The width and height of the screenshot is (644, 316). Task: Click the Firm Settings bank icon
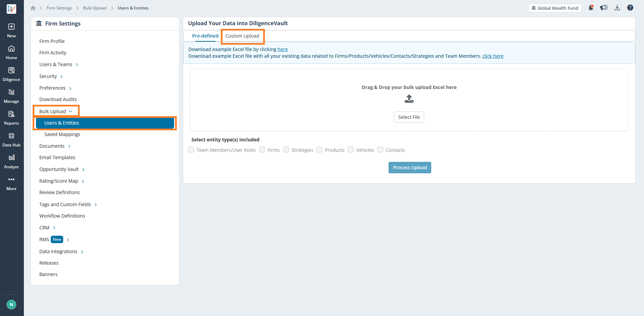39,23
